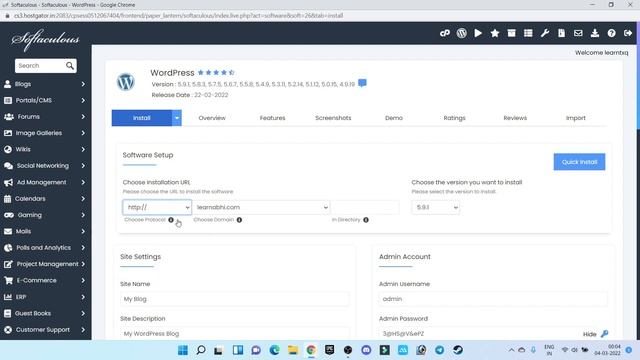Open Telegram from taskbar
Viewport: 640px width, 360px height.
(440, 350)
